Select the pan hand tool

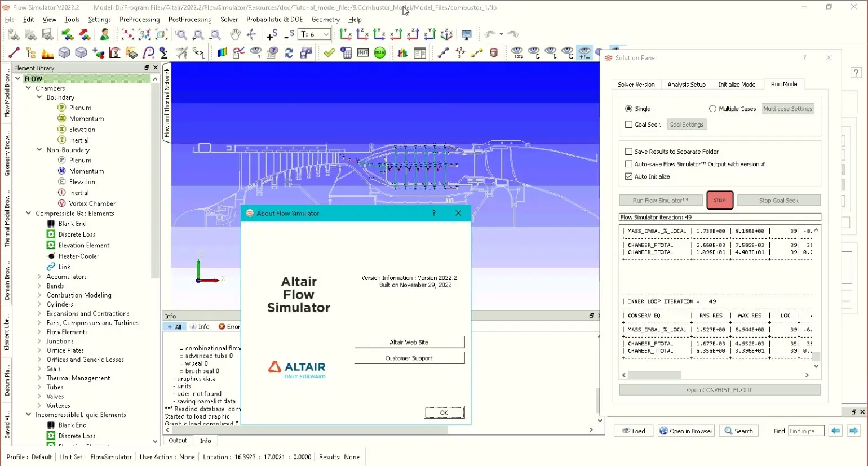pyautogui.click(x=235, y=35)
